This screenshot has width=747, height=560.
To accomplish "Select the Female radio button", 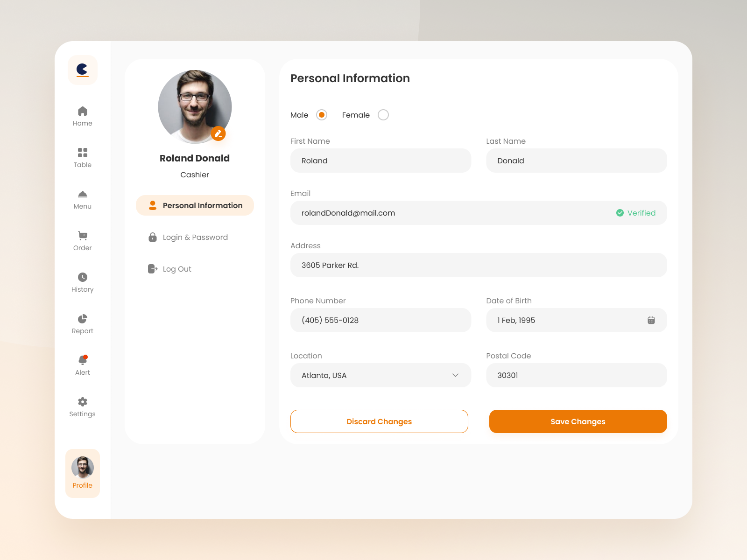I will click(x=383, y=115).
